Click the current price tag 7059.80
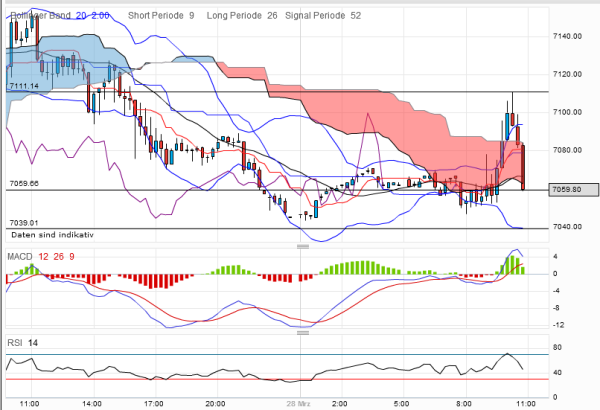This screenshot has height=410, width=600. 574,189
